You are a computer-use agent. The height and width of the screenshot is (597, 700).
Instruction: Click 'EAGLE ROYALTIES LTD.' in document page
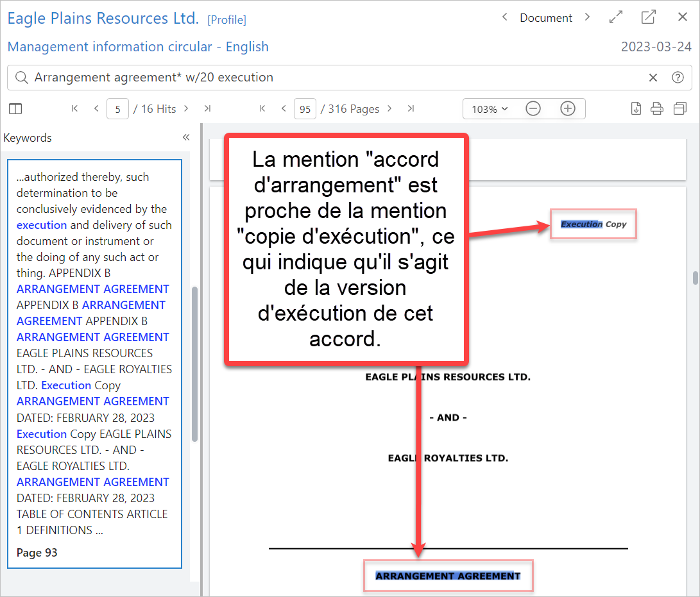tap(448, 458)
